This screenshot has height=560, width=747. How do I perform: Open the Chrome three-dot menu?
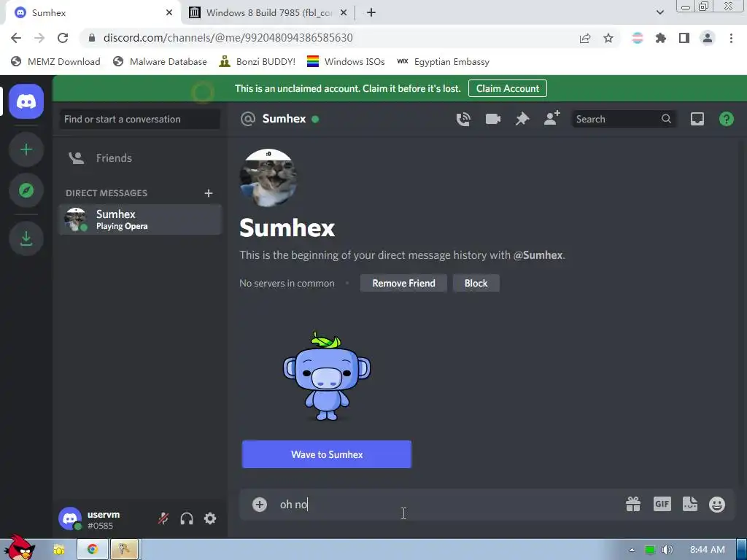point(731,38)
